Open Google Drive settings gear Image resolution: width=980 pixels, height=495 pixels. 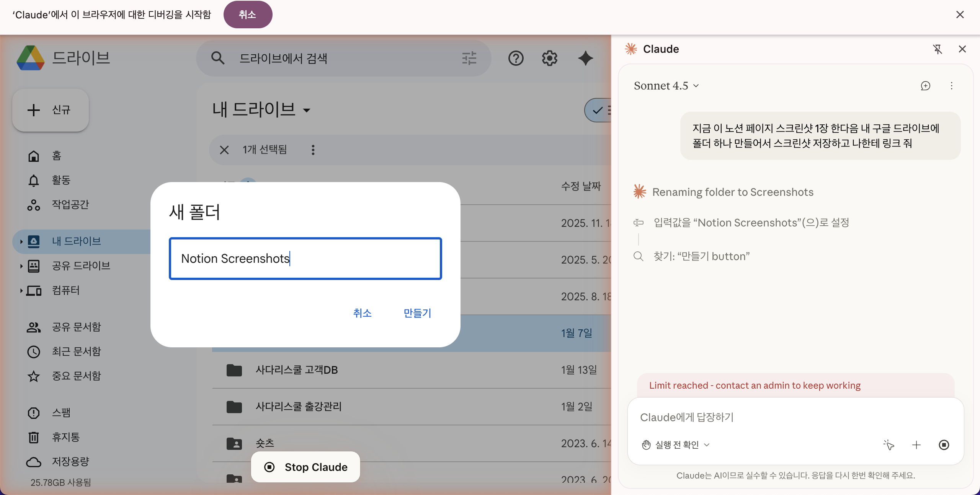click(x=549, y=58)
